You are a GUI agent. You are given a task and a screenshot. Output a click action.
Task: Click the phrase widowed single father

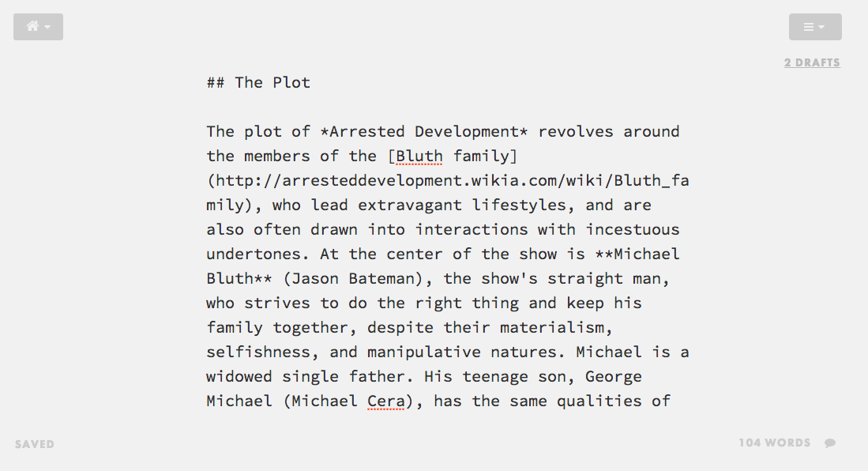[304, 376]
